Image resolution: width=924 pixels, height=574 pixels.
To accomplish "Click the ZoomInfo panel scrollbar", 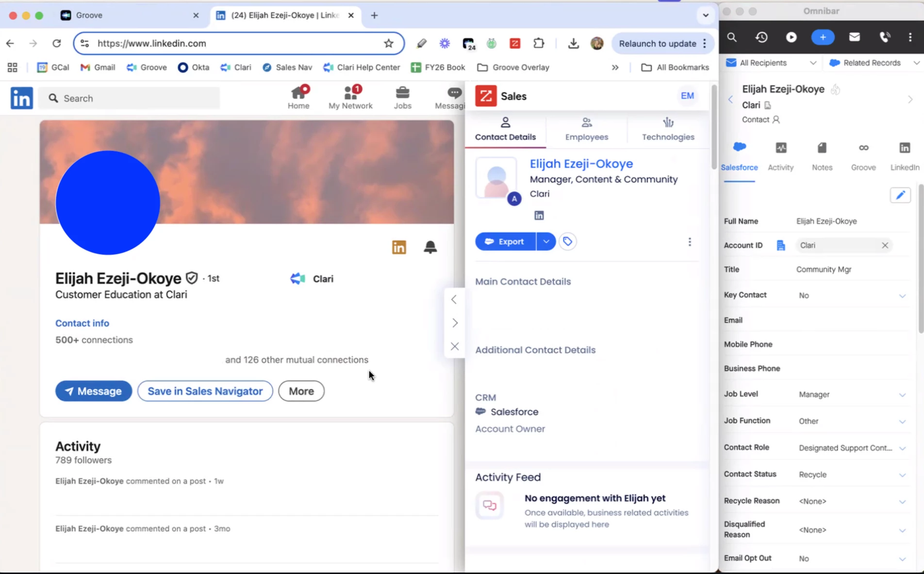I will point(714,127).
